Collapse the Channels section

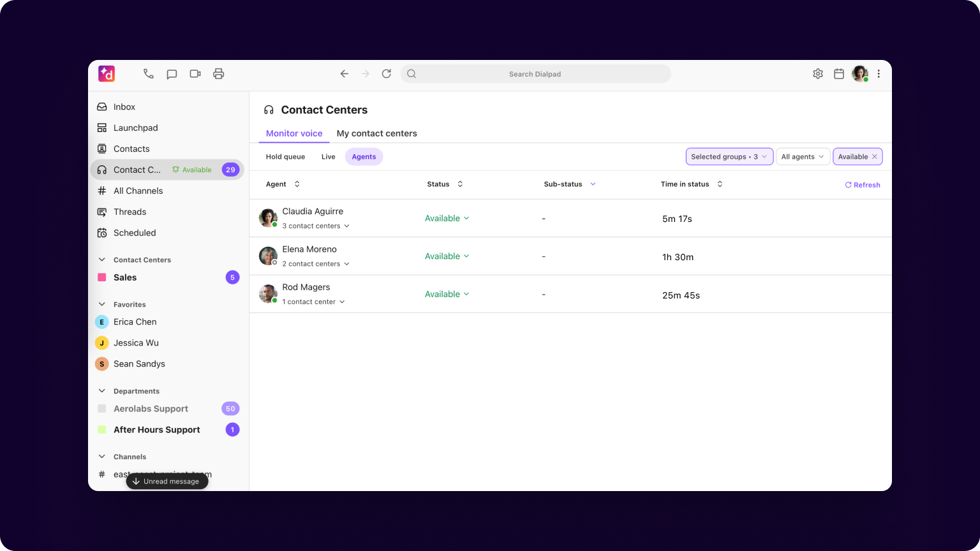pyautogui.click(x=101, y=457)
